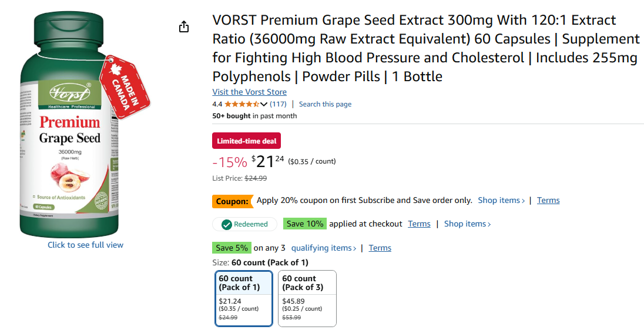
Task: Open Terms link for the 20% coupon
Action: (548, 200)
